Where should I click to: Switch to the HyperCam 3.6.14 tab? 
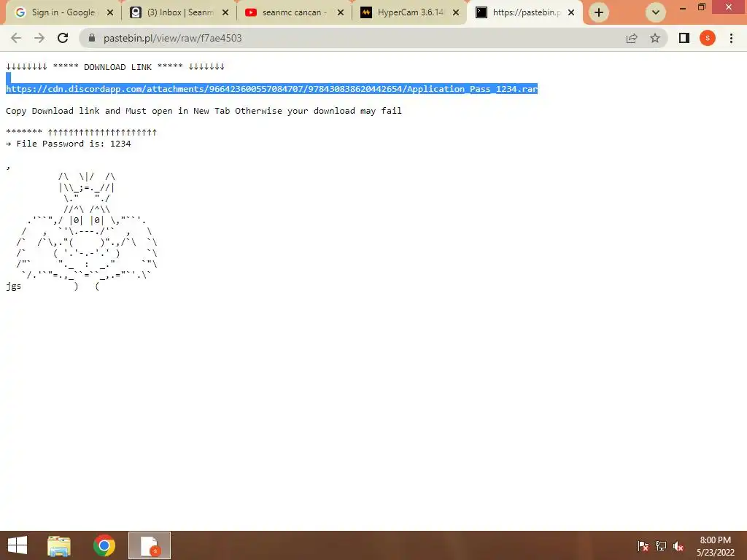coord(409,12)
